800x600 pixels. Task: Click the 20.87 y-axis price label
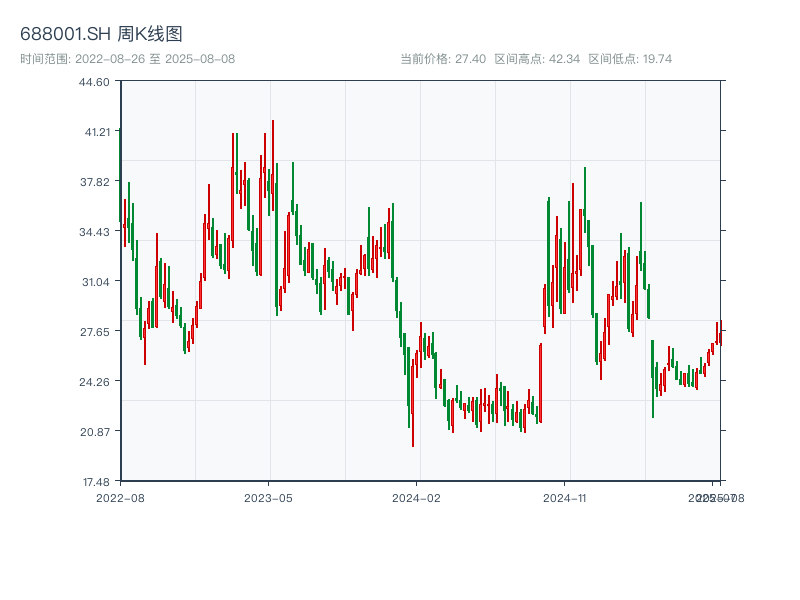coord(94,432)
